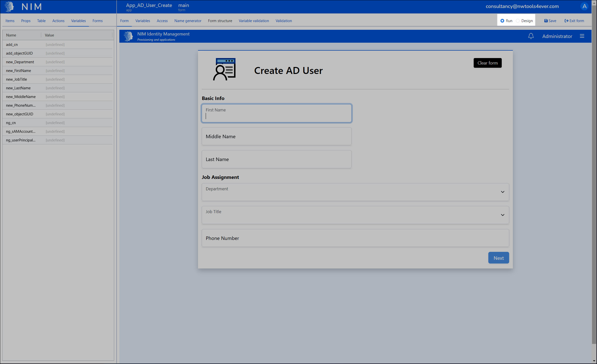Viewport: 597px width, 364px height.
Task: Click the notification bell icon
Action: [531, 36]
